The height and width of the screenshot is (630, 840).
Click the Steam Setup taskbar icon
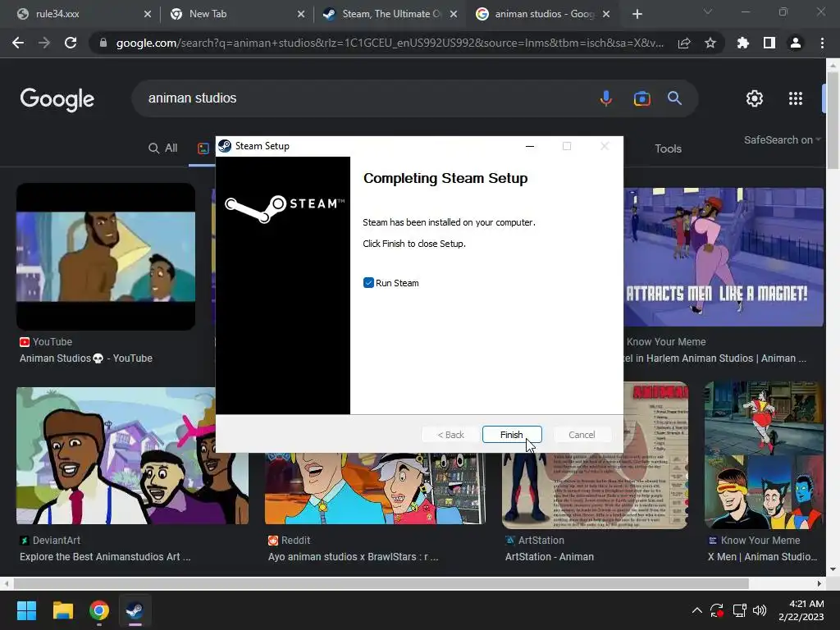point(135,610)
